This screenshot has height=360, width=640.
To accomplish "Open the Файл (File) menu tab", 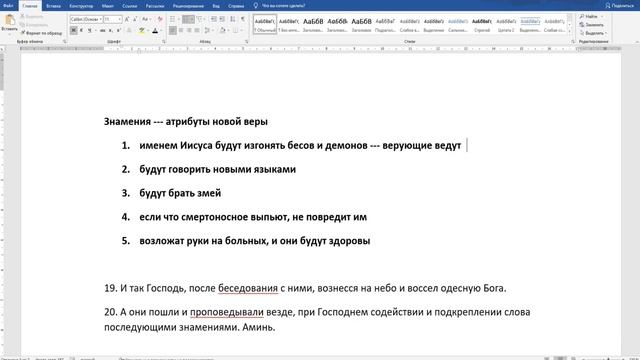I will point(8,6).
